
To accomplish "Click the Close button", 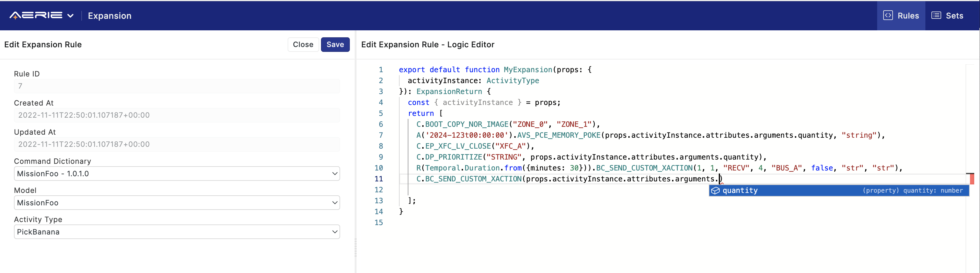I will (x=303, y=45).
